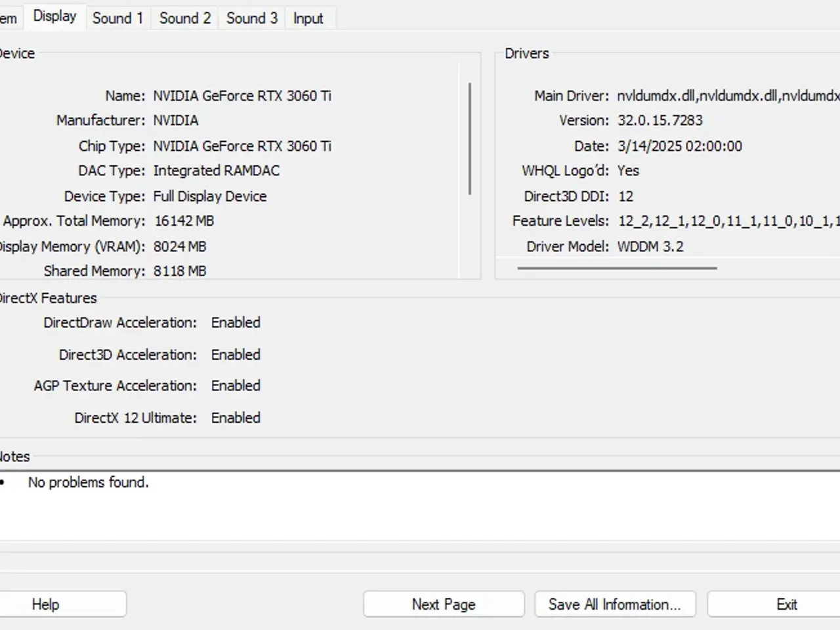The width and height of the screenshot is (840, 630).
Task: Click the DAC Type value 'Integrated RAMDAC'
Action: 217,171
